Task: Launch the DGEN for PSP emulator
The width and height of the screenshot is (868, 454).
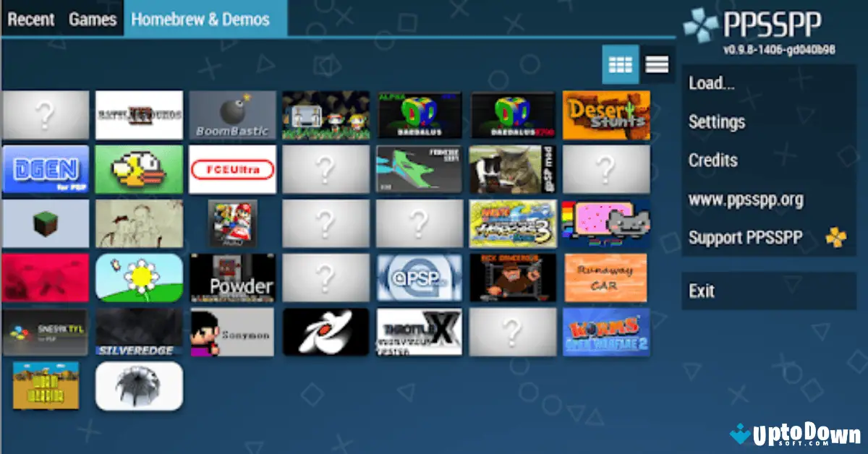Action: click(46, 168)
